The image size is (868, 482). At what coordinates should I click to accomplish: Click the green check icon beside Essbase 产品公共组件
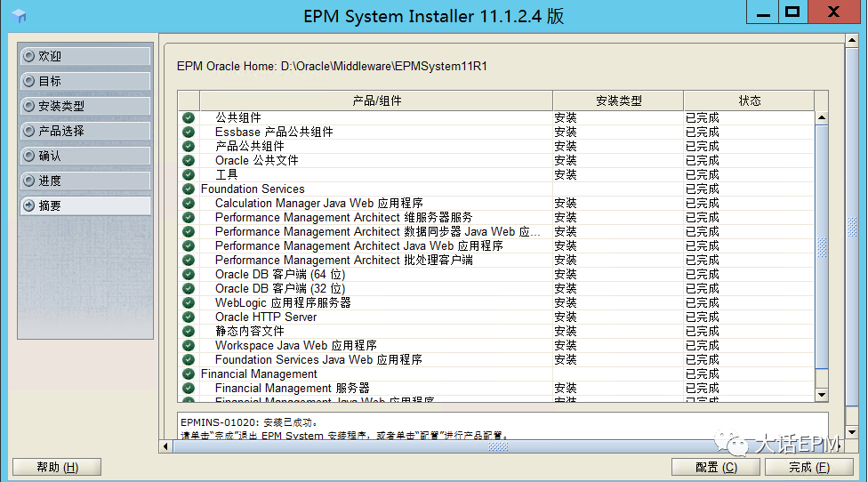click(x=189, y=133)
